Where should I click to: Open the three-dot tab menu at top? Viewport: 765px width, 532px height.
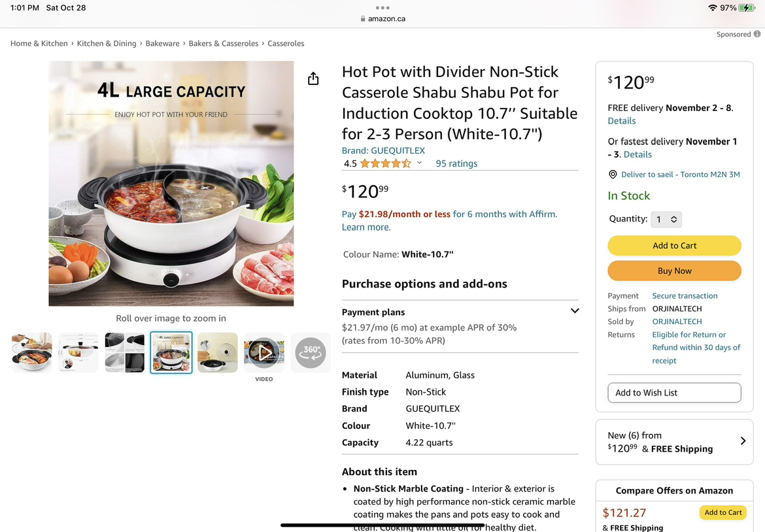pos(382,8)
